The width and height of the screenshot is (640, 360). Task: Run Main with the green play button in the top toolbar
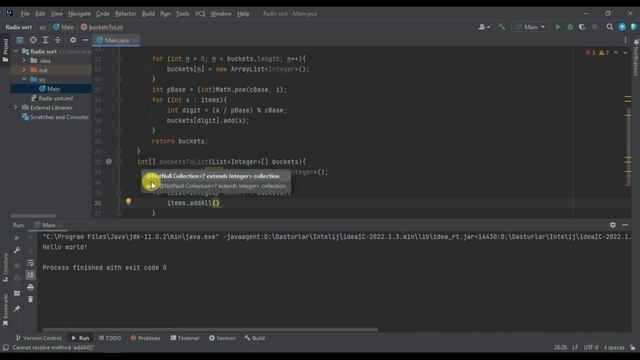pyautogui.click(x=558, y=27)
